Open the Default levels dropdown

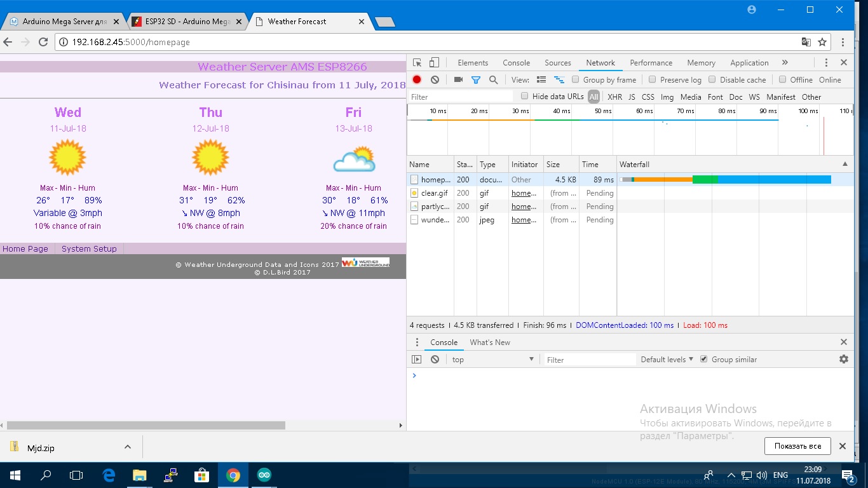667,360
